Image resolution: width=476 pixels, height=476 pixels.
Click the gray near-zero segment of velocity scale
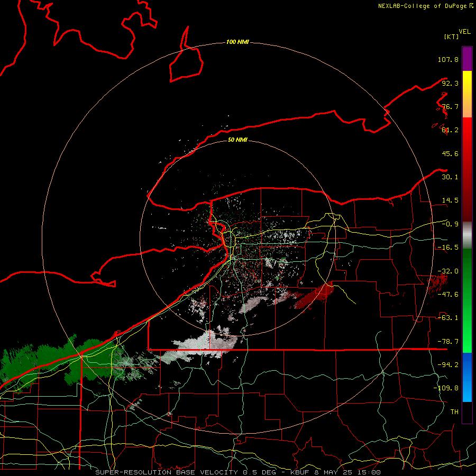coord(467,235)
